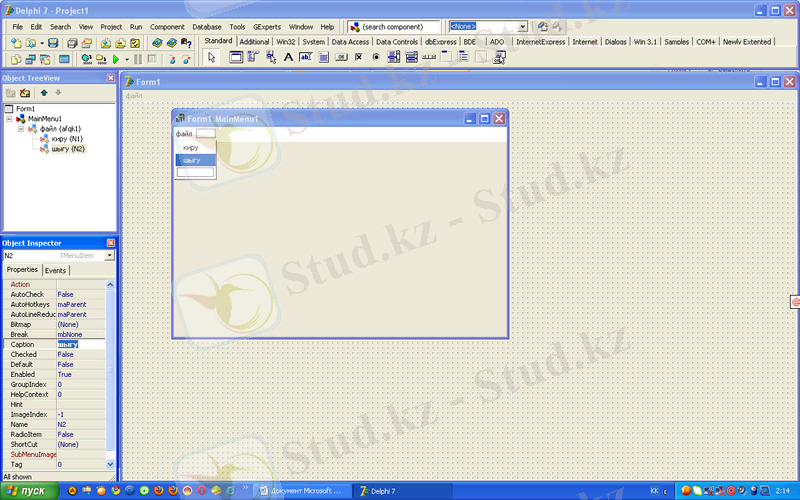Open the Database menu
Screen dimensions: 800x500
click(x=207, y=27)
